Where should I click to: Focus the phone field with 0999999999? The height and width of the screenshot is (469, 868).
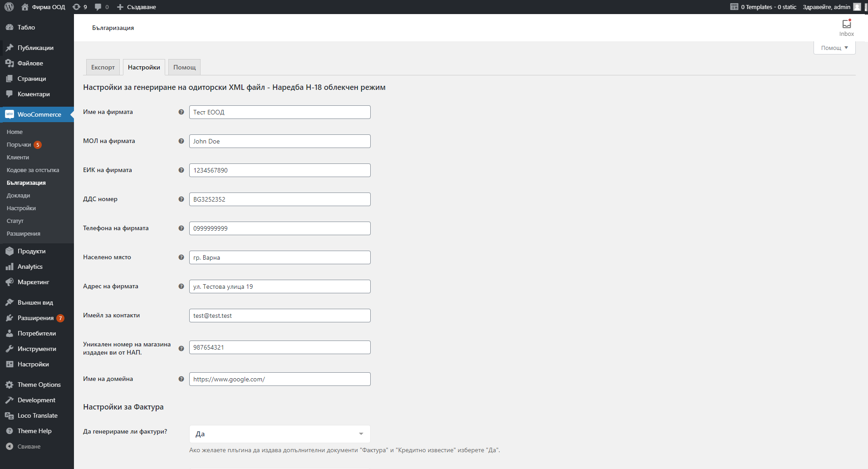click(280, 228)
